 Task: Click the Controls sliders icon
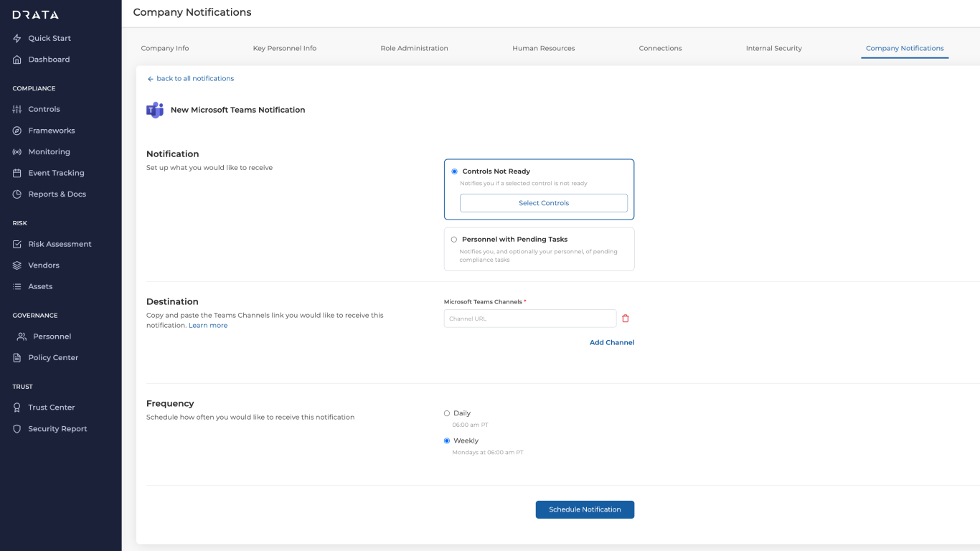point(17,110)
